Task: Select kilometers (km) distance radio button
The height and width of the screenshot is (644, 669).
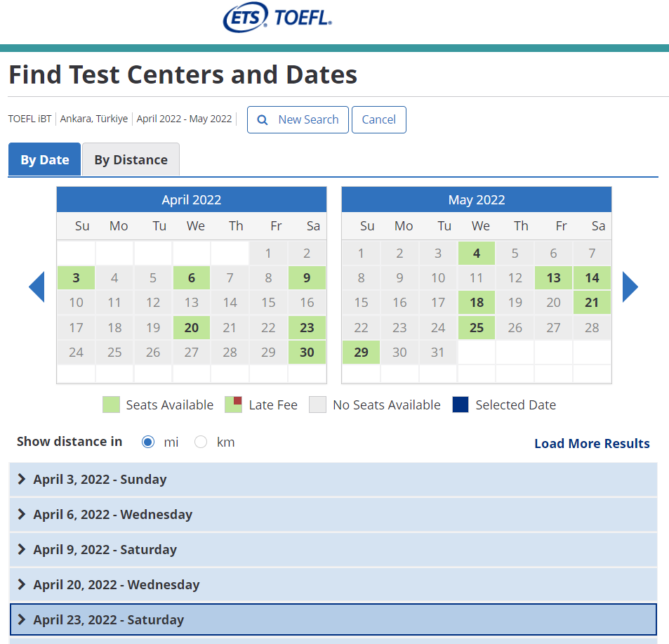Action: pos(201,442)
